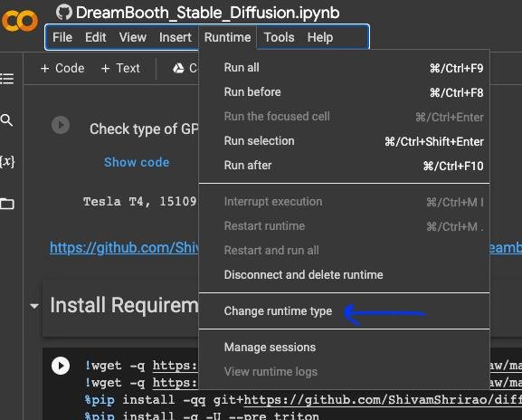Viewport: 522px width, 420px height.
Task: Click the 'Check type of GP' cell title
Action: 144,129
